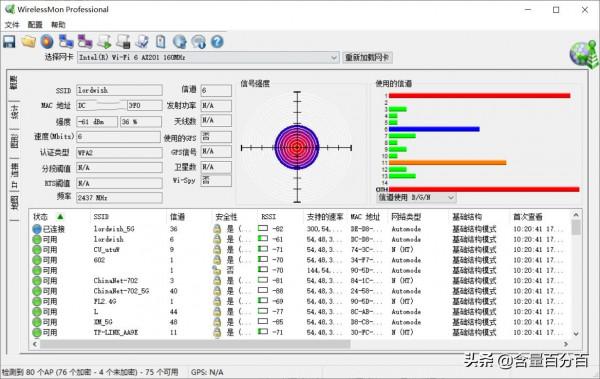Click the padlock icon in the 602 row
Screen dimensions: 600x379
(x=217, y=260)
